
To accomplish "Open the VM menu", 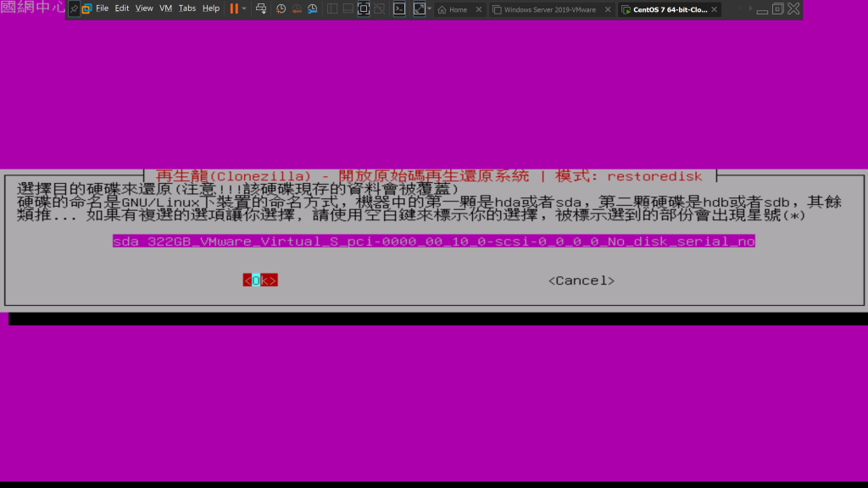I will (165, 8).
